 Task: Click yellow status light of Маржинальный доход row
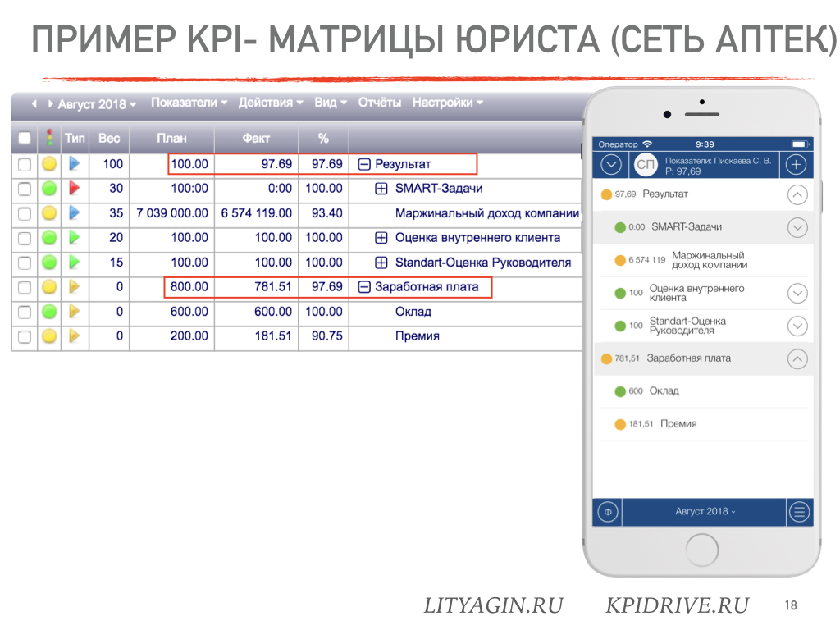[49, 213]
